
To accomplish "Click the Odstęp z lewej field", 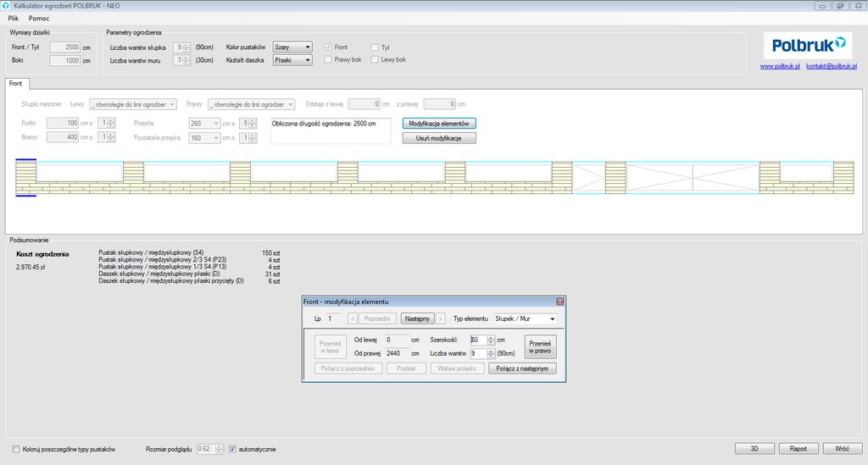I will [364, 104].
